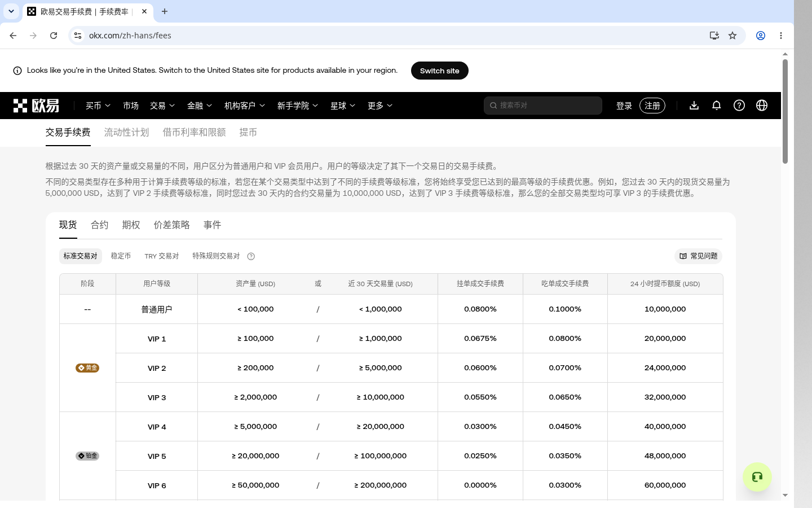The image size is (812, 508).
Task: Click the 0.0675% maker fee value
Action: 480,339
